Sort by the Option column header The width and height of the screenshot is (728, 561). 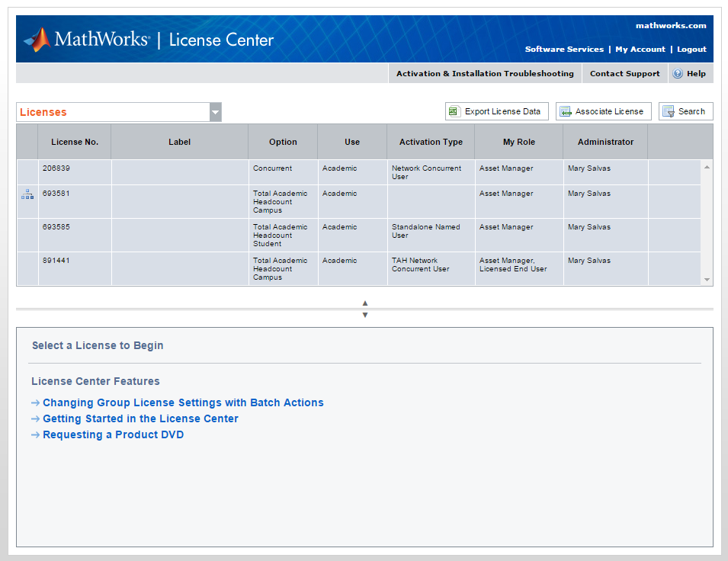click(x=283, y=142)
